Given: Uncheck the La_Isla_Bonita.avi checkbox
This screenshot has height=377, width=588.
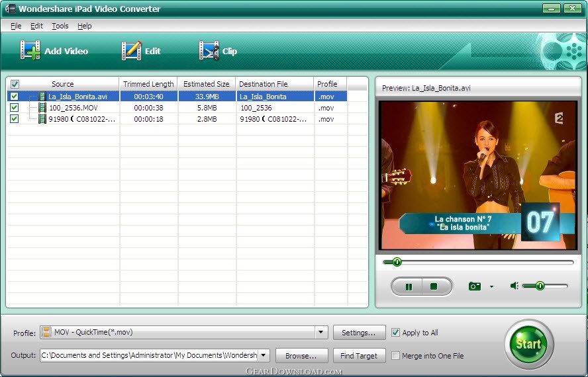Looking at the screenshot, I should tap(15, 97).
